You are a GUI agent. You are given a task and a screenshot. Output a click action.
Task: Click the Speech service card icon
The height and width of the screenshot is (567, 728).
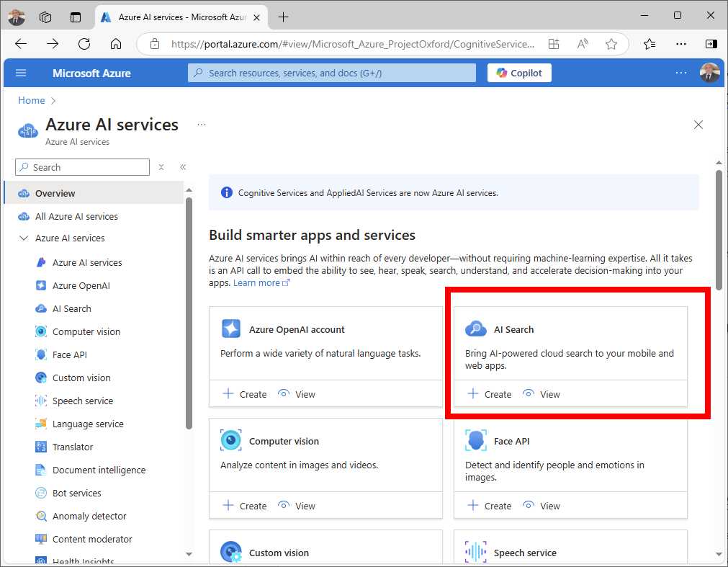point(475,552)
